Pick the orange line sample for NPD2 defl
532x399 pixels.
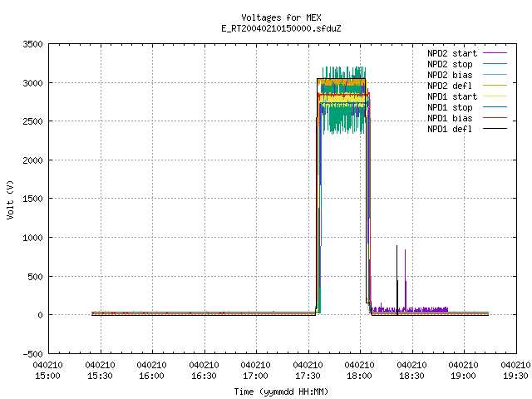pos(495,86)
